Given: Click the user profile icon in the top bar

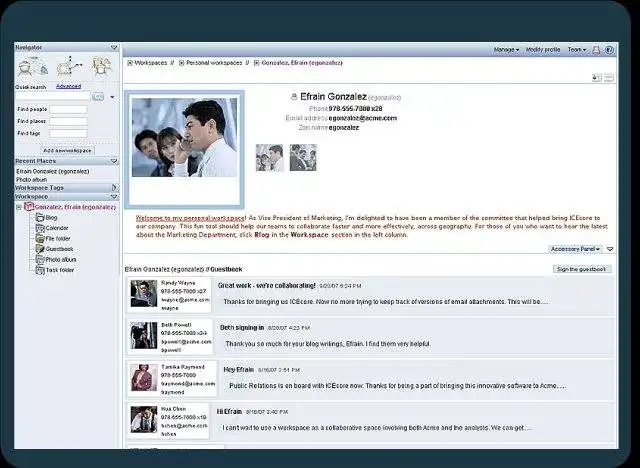Looking at the screenshot, I should pyautogui.click(x=596, y=50).
